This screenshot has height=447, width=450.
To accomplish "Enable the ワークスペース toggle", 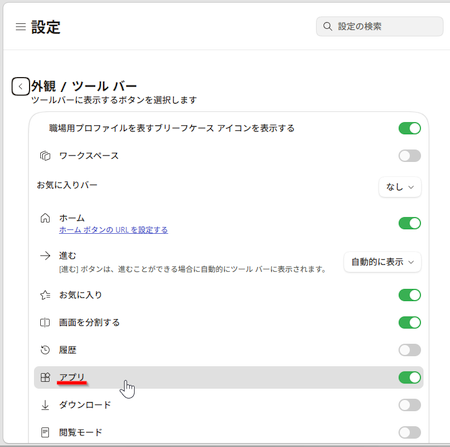I will (x=410, y=156).
